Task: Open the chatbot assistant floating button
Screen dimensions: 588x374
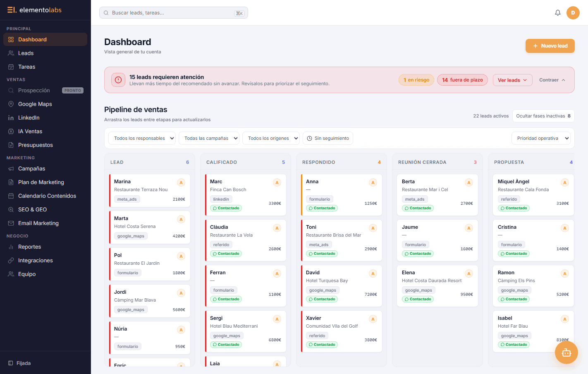Action: pos(566,352)
